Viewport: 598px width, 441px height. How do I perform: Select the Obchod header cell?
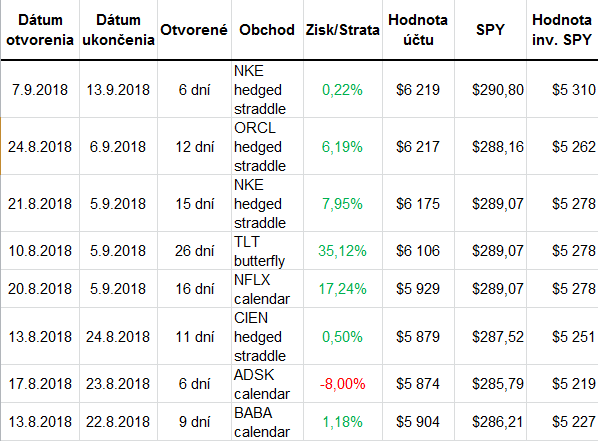[x=267, y=30]
